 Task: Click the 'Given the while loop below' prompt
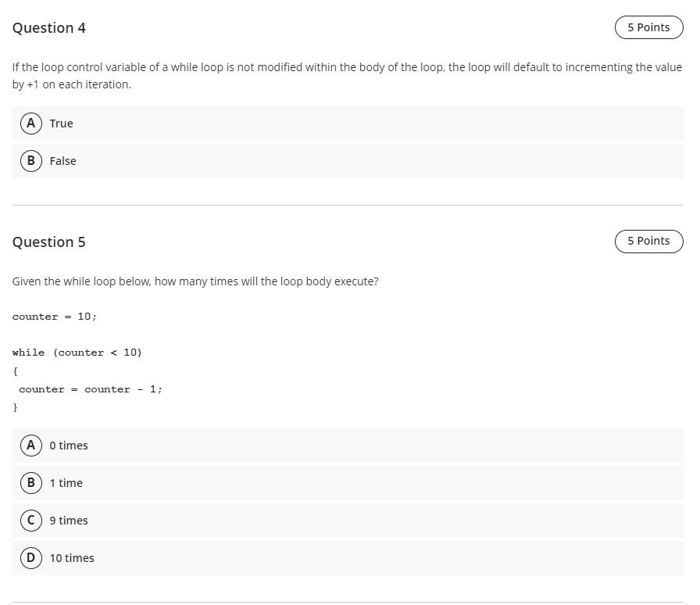195,281
